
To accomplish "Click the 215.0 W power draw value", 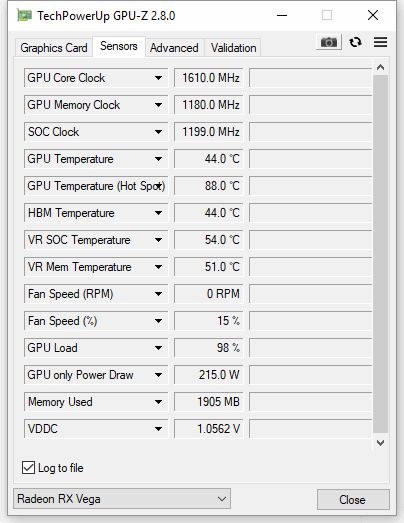I will coord(209,375).
